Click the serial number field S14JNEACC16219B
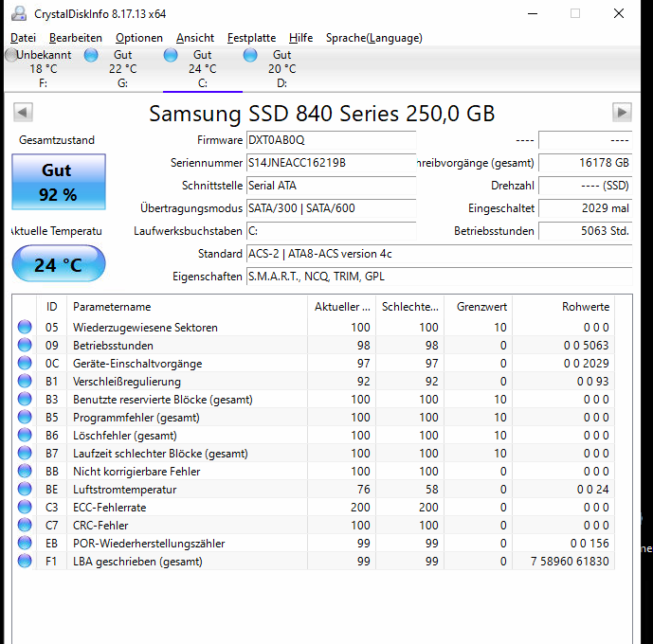653x644 pixels. pyautogui.click(x=332, y=163)
